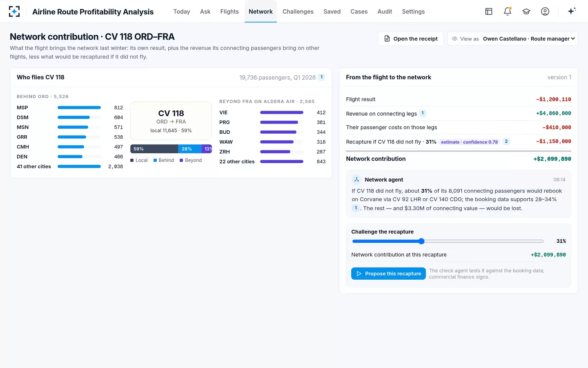Viewport: 588px width, 368px height.
Task: Click the CV 118 flight card
Action: click(x=171, y=121)
